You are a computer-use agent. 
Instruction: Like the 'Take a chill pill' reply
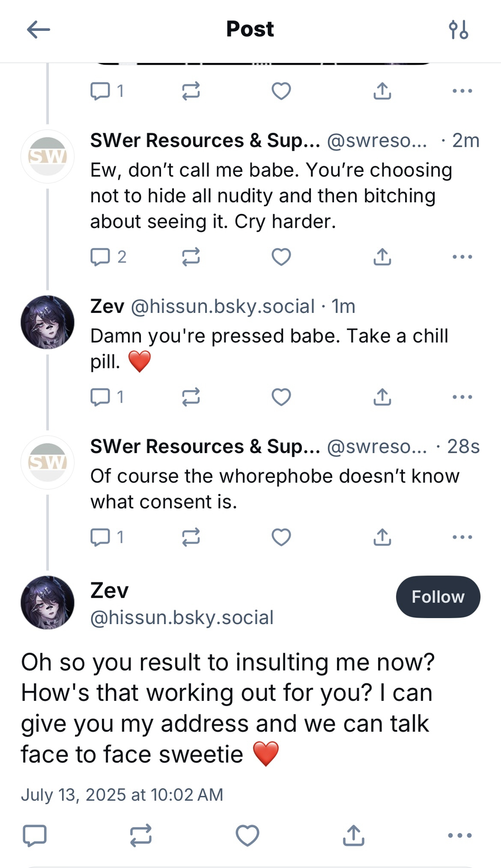tap(281, 397)
